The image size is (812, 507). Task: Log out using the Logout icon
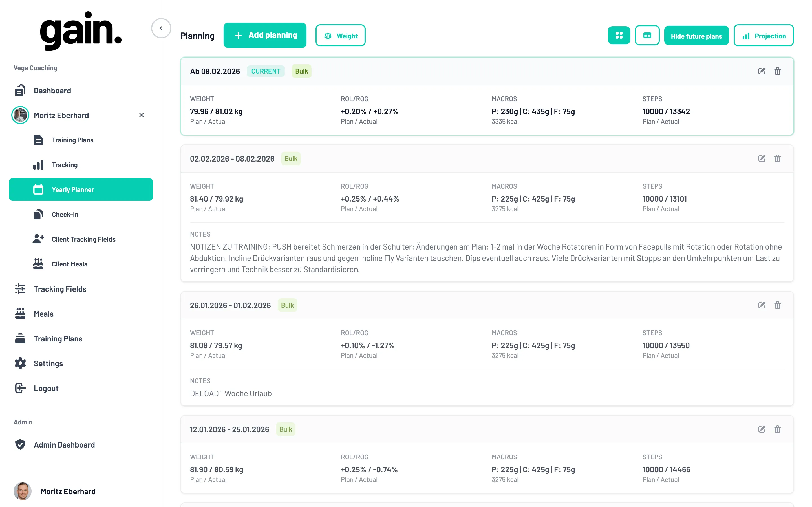click(20, 388)
